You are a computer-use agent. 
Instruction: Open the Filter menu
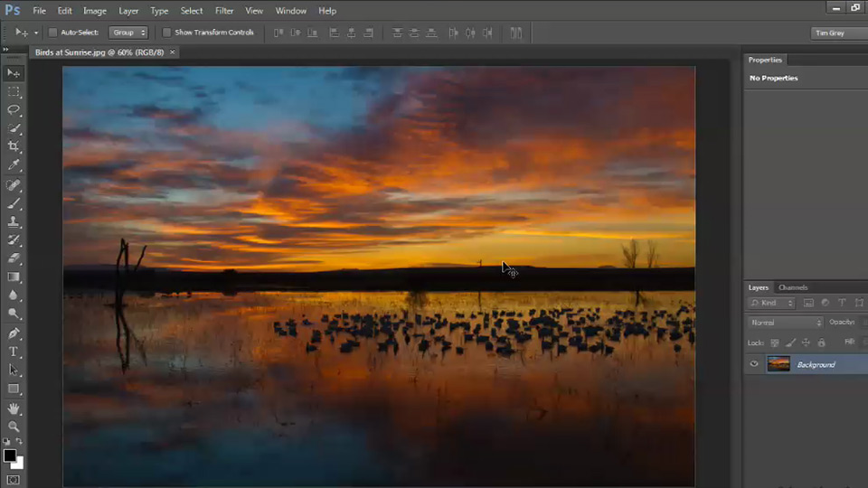(x=224, y=11)
